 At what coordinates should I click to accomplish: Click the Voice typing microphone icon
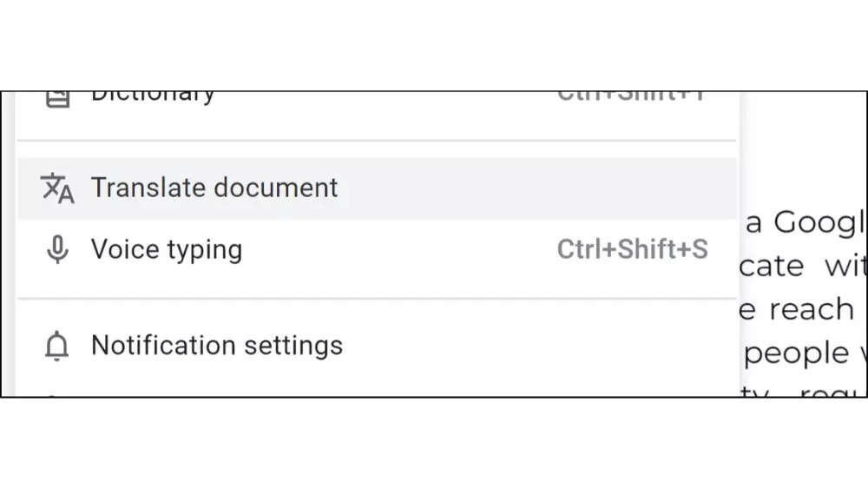[x=57, y=249]
